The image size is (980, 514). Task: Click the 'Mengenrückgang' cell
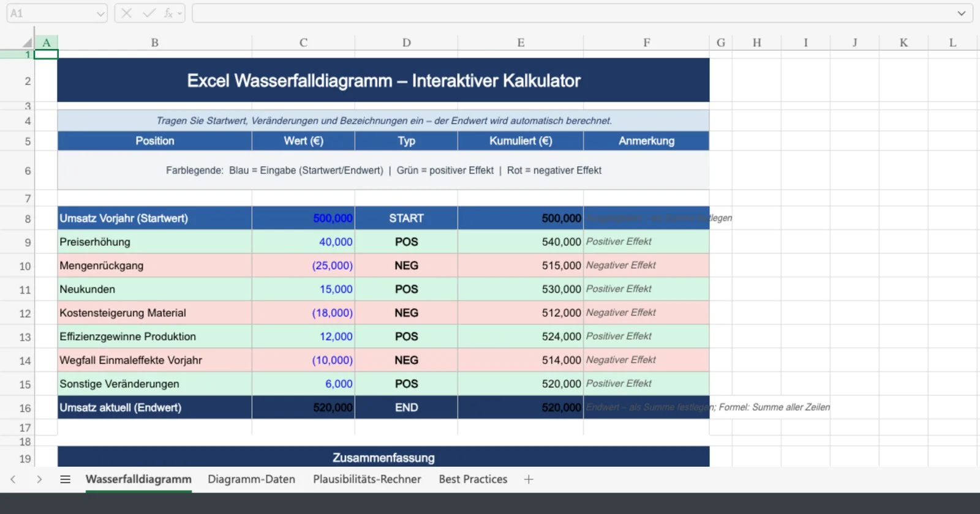(155, 266)
